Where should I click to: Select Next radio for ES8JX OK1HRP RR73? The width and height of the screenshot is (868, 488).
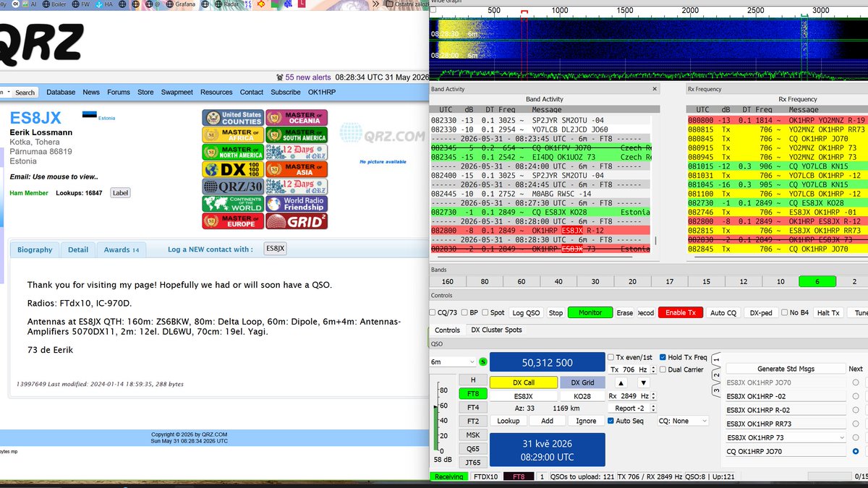pos(856,424)
